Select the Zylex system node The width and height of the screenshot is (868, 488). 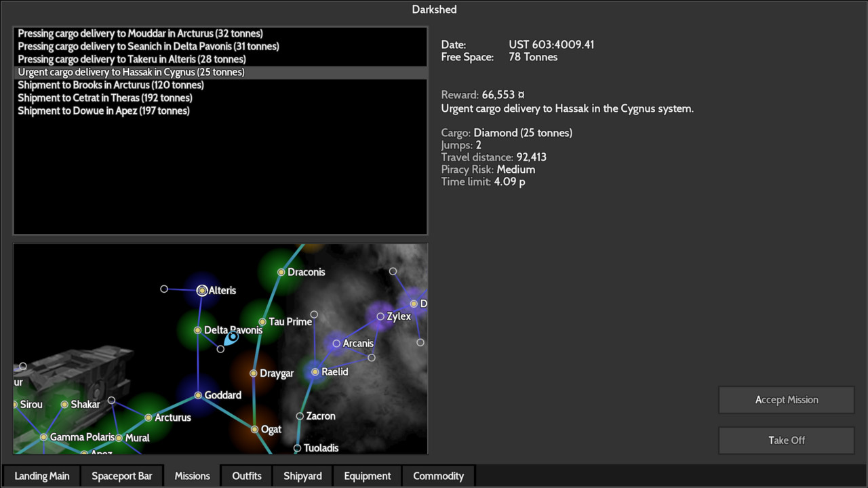pyautogui.click(x=380, y=317)
